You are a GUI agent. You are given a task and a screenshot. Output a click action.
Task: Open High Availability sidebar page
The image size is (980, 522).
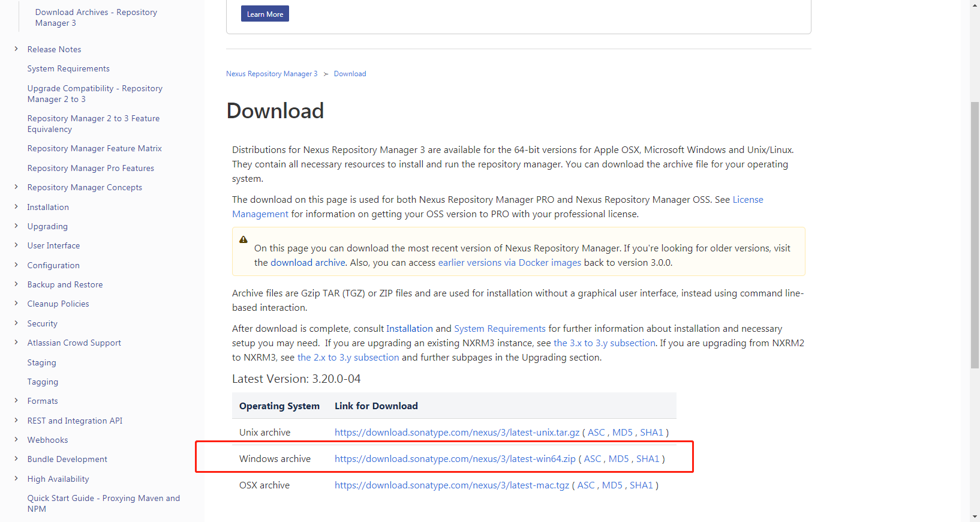(58, 479)
